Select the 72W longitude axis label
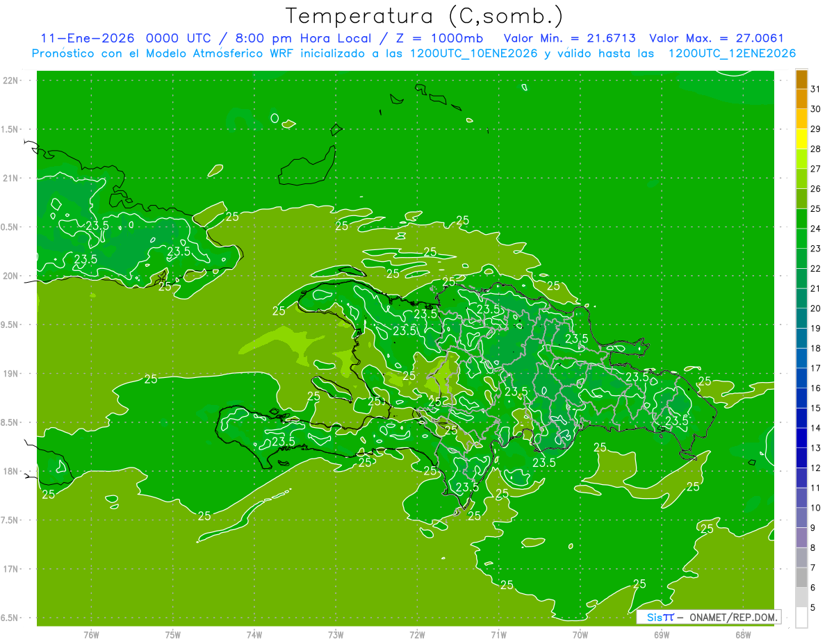The height and width of the screenshot is (644, 834). point(417,634)
